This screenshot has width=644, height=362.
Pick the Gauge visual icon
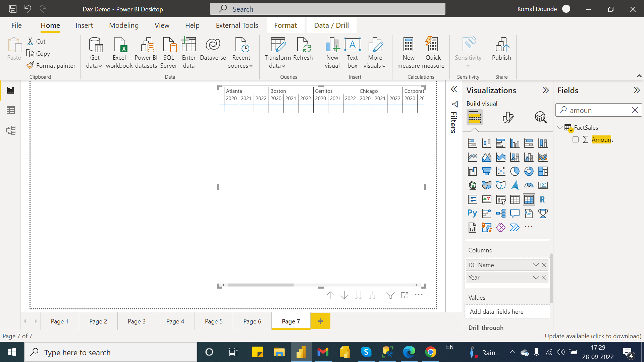[x=529, y=185]
